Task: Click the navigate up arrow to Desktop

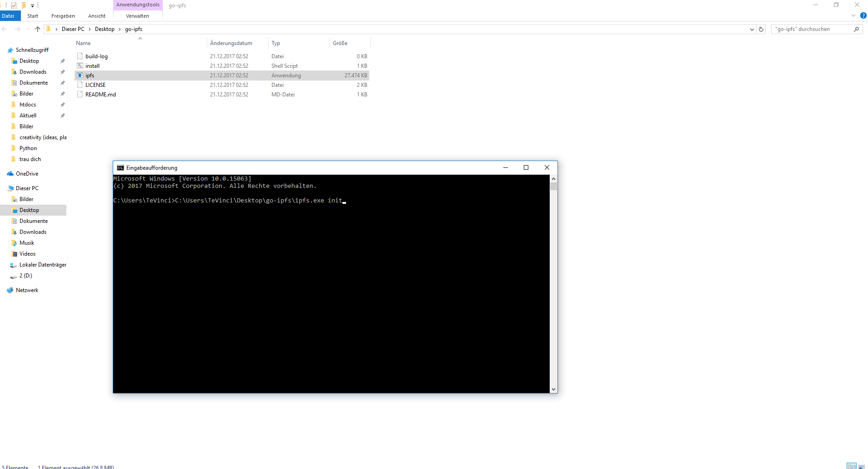Action: (x=37, y=29)
